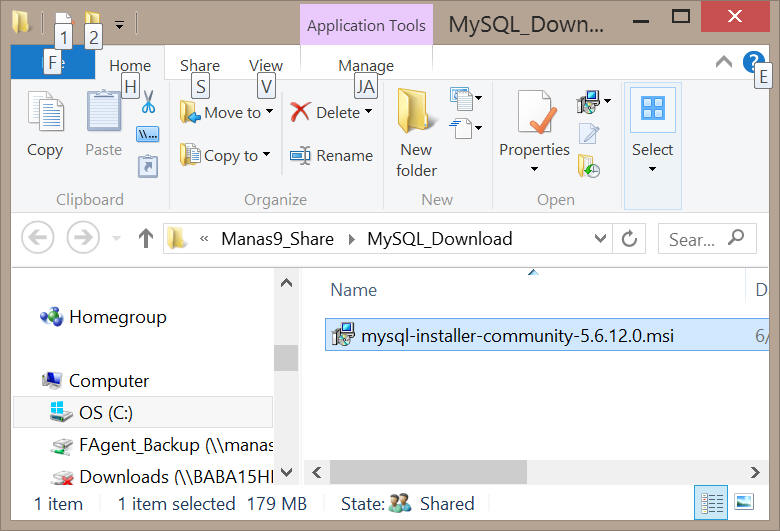Click the Copy to button

point(225,155)
